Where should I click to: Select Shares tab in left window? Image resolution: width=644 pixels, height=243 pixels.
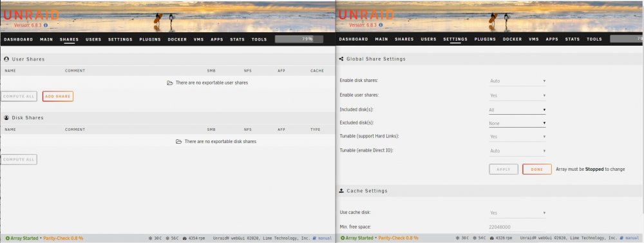[70, 39]
